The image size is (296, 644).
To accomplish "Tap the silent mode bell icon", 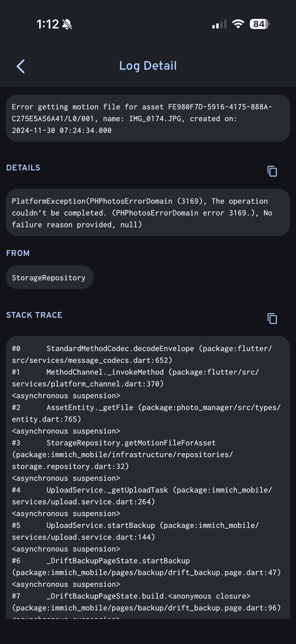I will tap(67, 24).
